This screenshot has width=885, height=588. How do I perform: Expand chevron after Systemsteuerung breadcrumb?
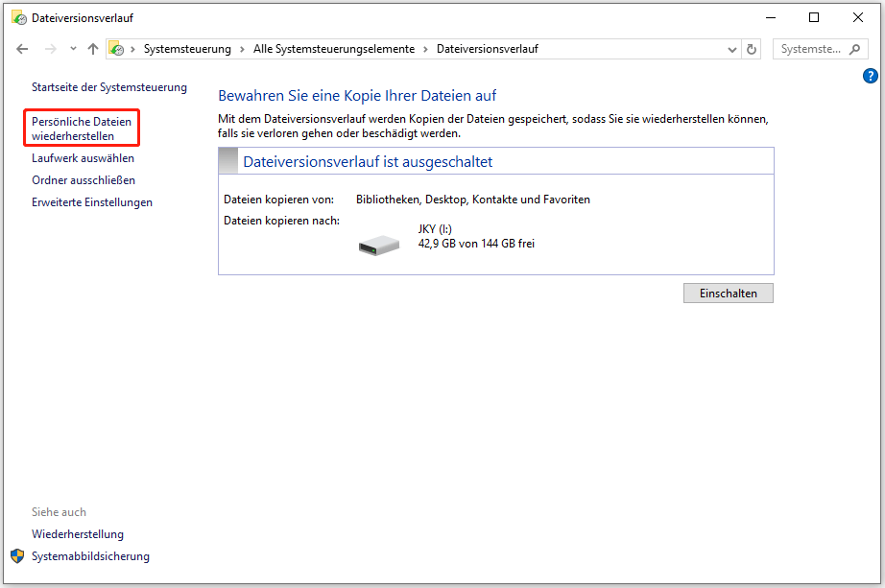pos(242,49)
